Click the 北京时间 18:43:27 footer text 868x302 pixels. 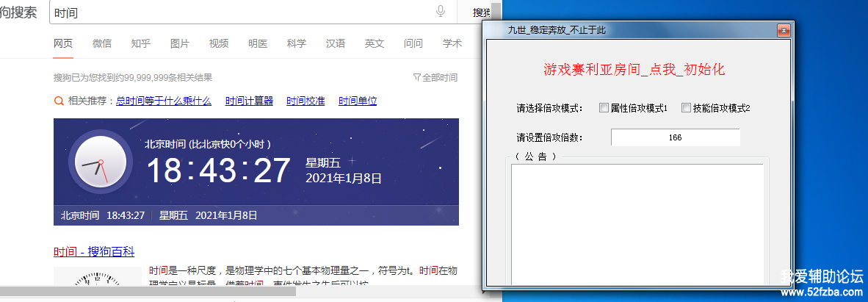(x=102, y=215)
